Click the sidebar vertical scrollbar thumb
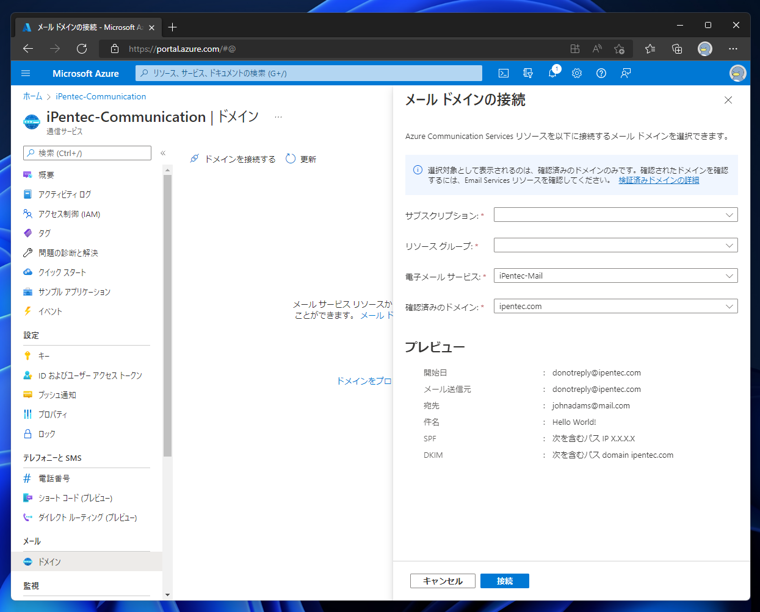This screenshot has height=612, width=760. click(x=167, y=315)
